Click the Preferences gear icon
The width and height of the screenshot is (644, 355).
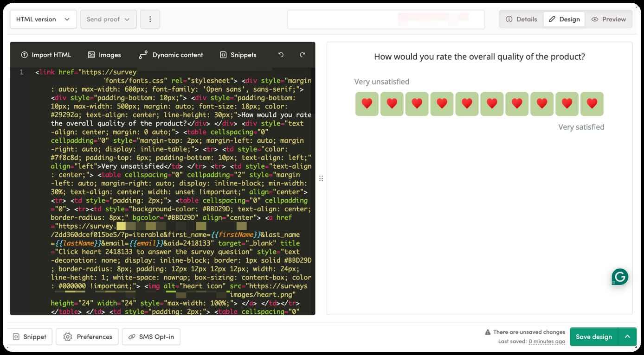[x=68, y=336]
